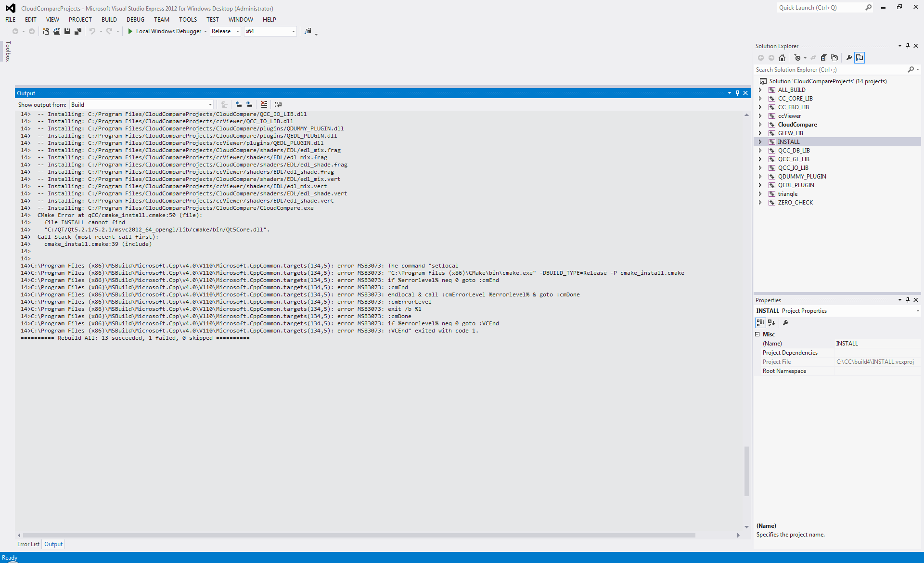The width and height of the screenshot is (924, 563).
Task: Open the DEBUG menu
Action: pyautogui.click(x=135, y=19)
